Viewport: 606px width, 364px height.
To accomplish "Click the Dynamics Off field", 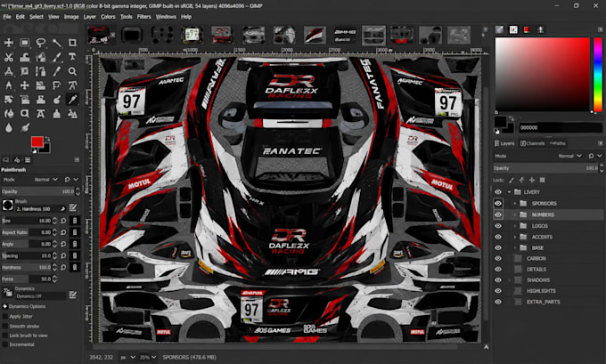I will tap(40, 296).
